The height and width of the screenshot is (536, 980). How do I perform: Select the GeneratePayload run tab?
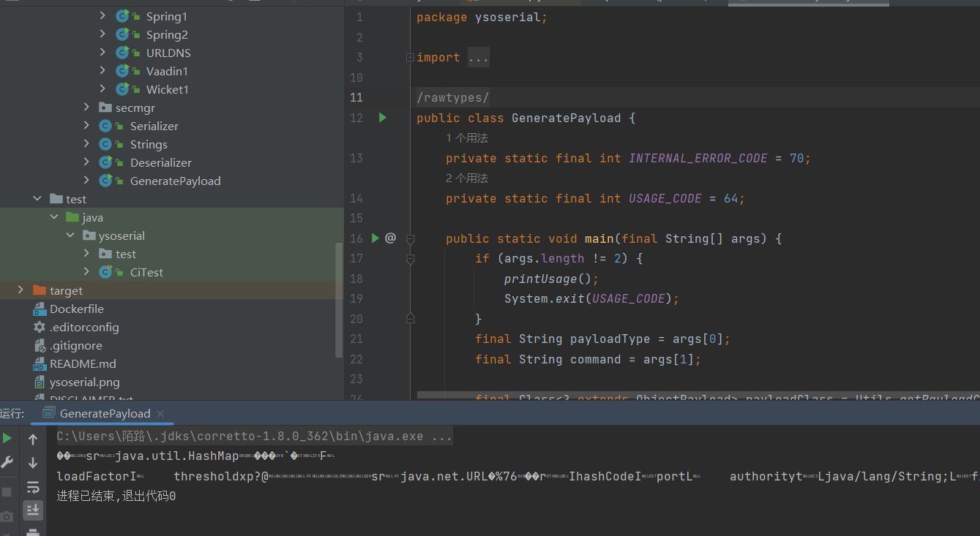105,413
